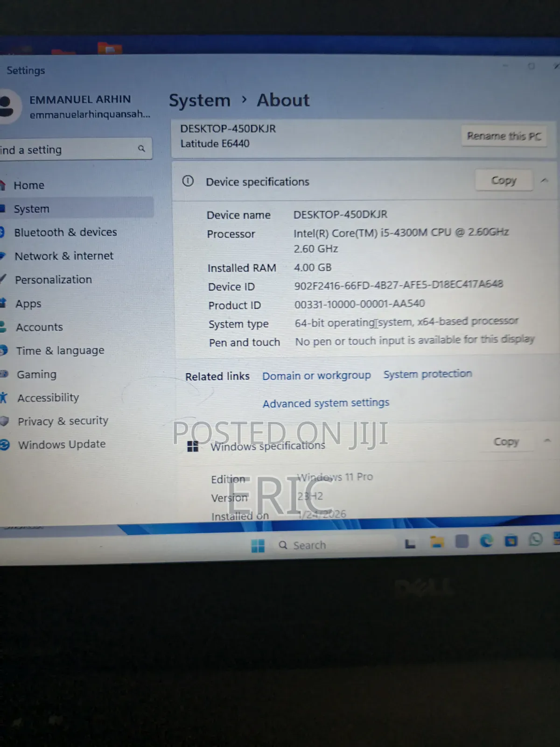Open Accounts settings
Viewport: 560px width, 747px height.
click(x=39, y=327)
